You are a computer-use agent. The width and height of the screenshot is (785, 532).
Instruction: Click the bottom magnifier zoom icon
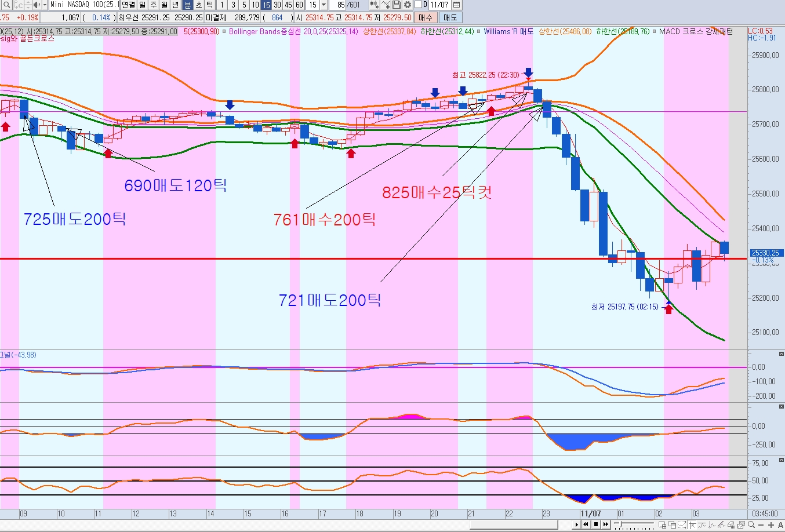pyautogui.click(x=751, y=525)
